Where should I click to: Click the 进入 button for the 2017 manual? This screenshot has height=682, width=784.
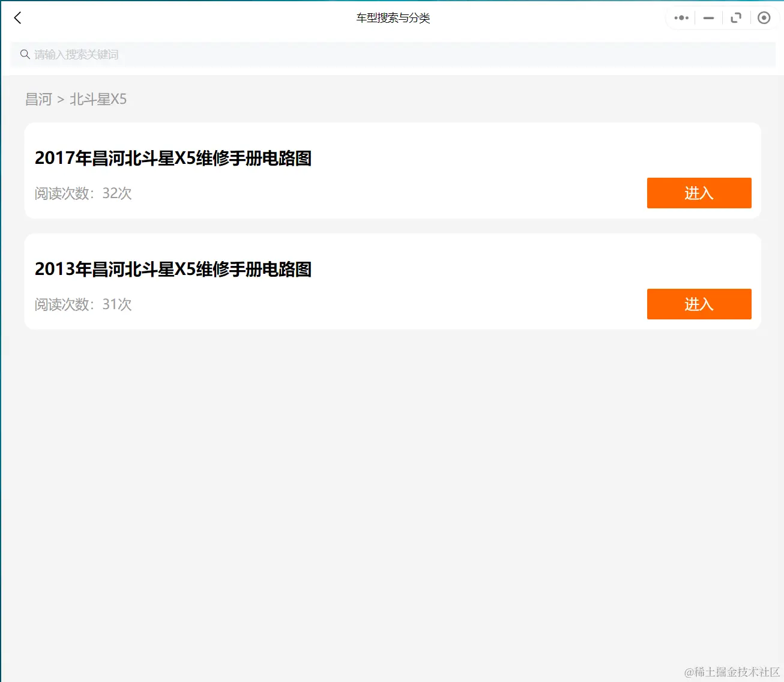tap(699, 193)
